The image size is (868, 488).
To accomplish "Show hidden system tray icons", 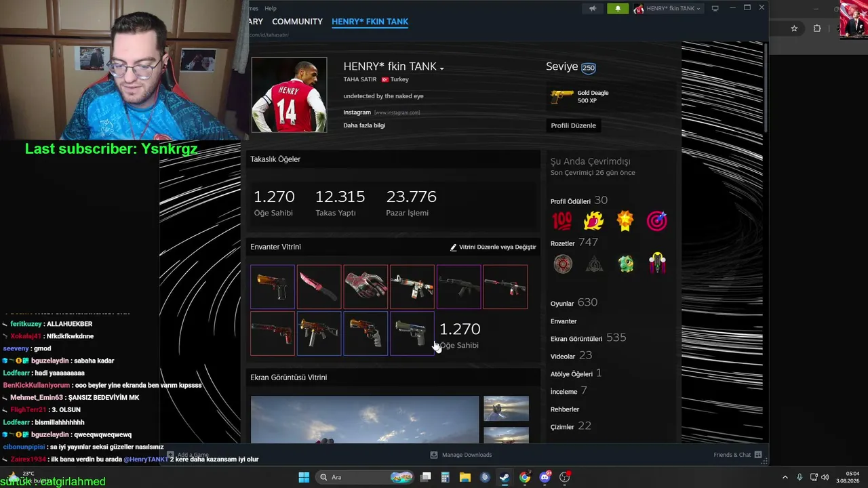I will 785,477.
